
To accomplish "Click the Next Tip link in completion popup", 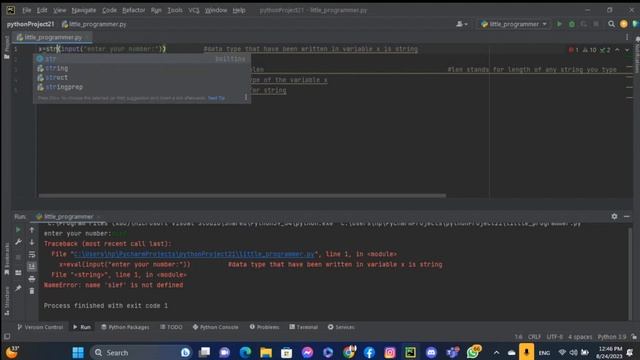I will [216, 98].
